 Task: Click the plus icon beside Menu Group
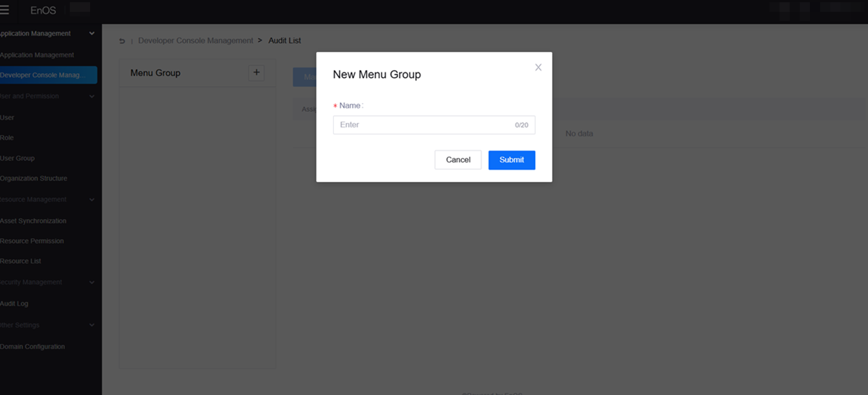[256, 73]
